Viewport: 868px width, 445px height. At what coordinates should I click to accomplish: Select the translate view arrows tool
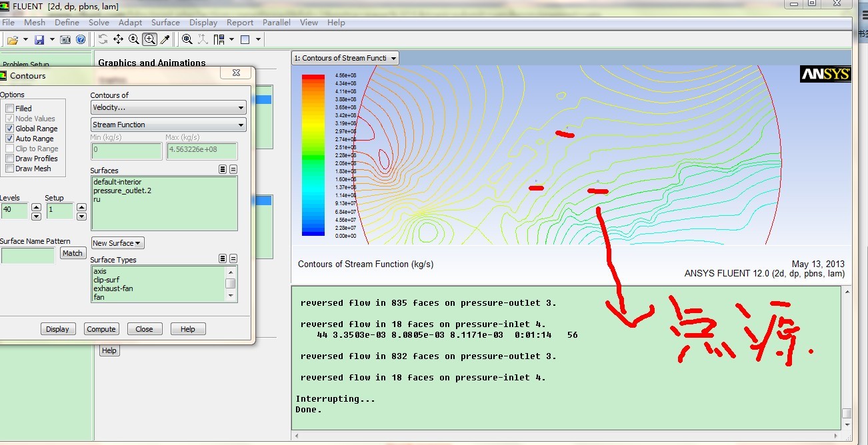click(x=118, y=39)
